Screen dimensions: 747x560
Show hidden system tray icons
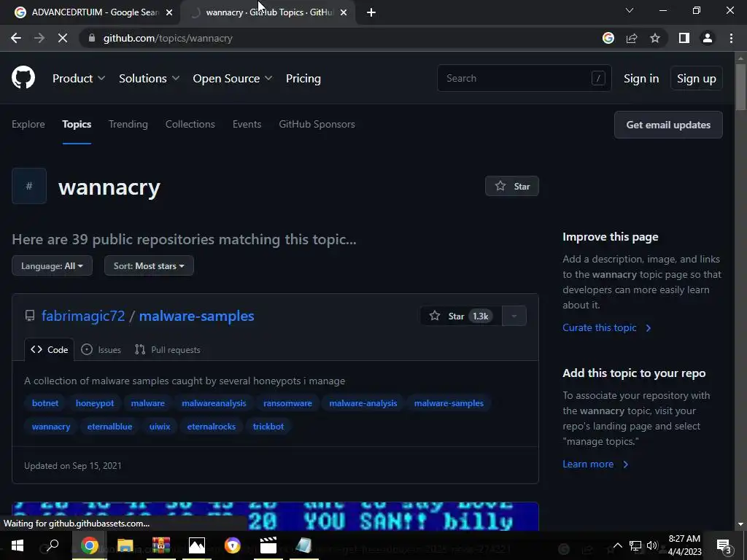617,545
